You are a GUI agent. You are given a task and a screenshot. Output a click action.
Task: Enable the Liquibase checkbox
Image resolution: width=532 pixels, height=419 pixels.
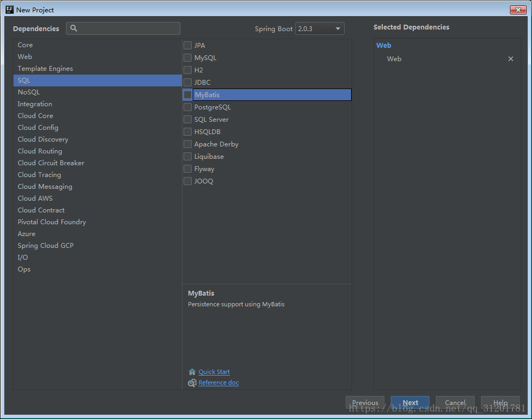tap(188, 156)
